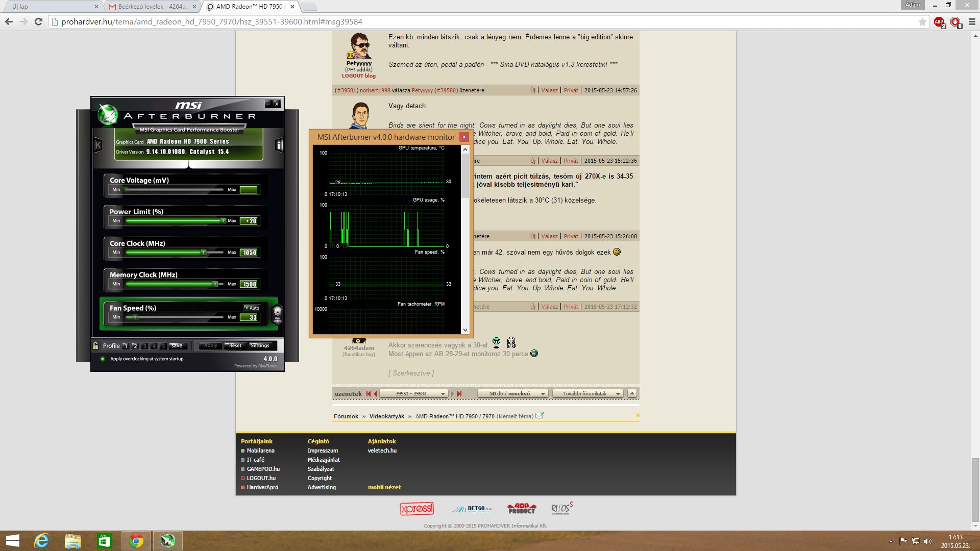The image size is (980, 551).
Task: Click Válasz on the 14:57:26 post
Action: pos(549,90)
